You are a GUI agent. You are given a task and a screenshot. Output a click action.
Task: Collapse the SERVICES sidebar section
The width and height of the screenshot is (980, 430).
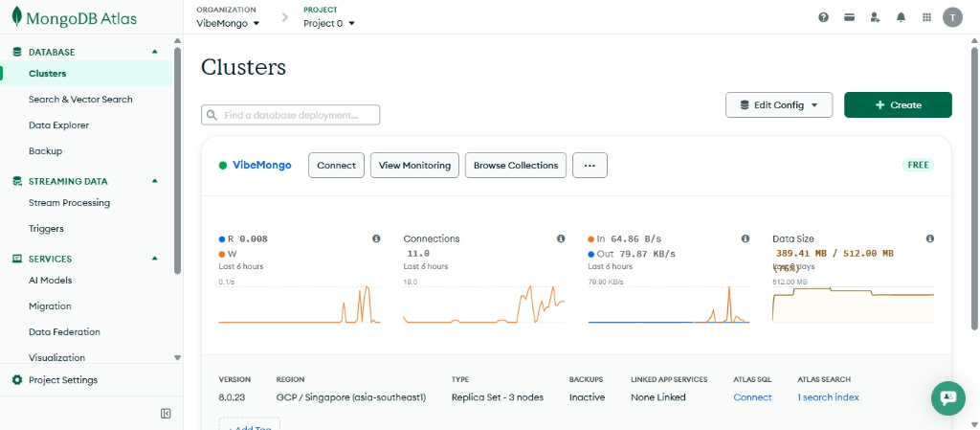click(x=155, y=259)
